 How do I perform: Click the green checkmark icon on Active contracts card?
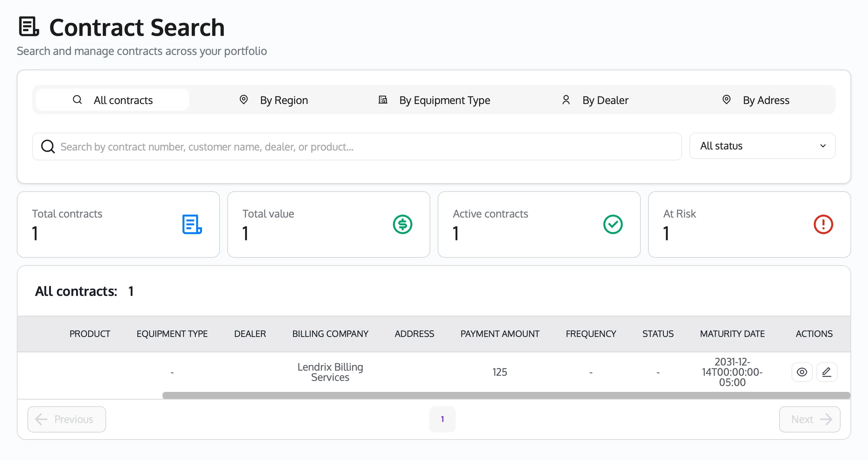tap(613, 225)
